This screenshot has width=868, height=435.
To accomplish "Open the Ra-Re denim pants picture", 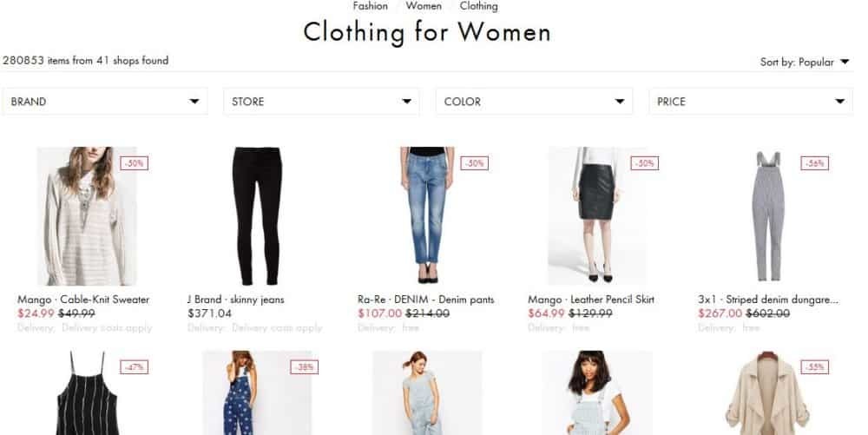I will click(x=427, y=215).
